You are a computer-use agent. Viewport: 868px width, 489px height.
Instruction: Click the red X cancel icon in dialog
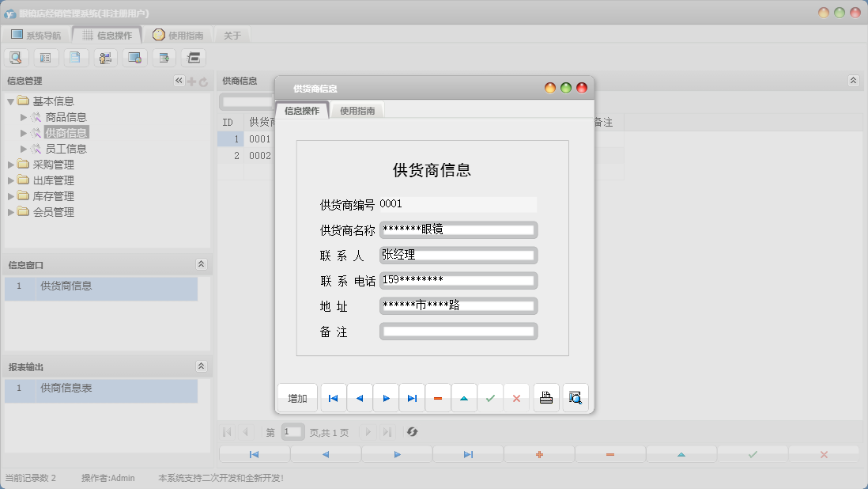(x=516, y=398)
